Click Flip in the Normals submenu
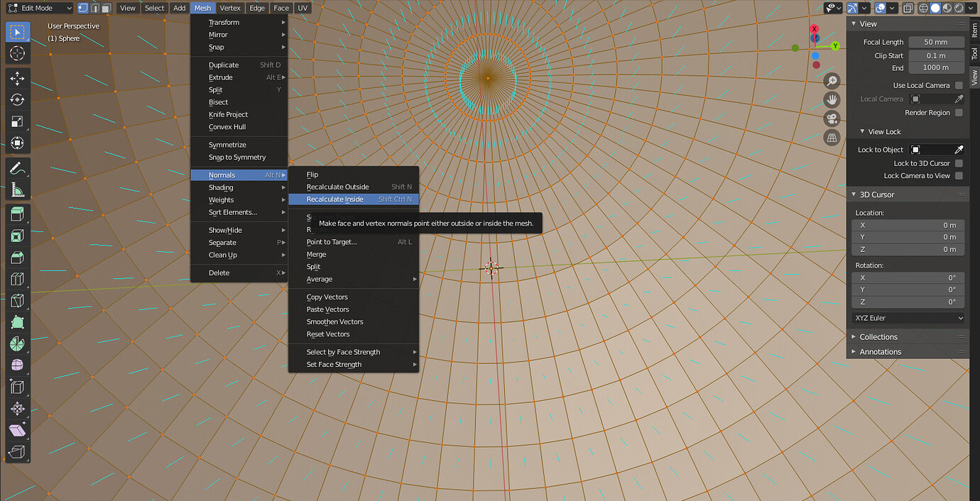Viewport: 980px width, 501px height. coord(312,175)
